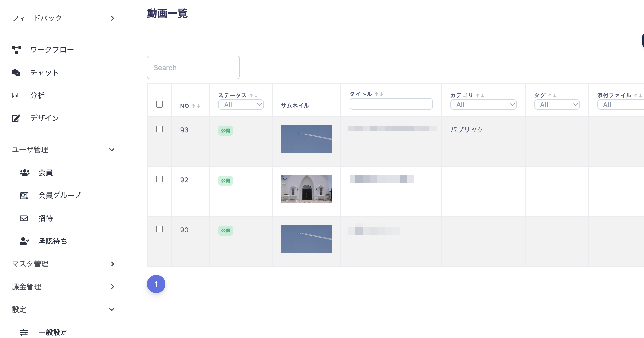The height and width of the screenshot is (338, 644).
Task: Select the row checkbox for video 92
Action: click(x=159, y=179)
